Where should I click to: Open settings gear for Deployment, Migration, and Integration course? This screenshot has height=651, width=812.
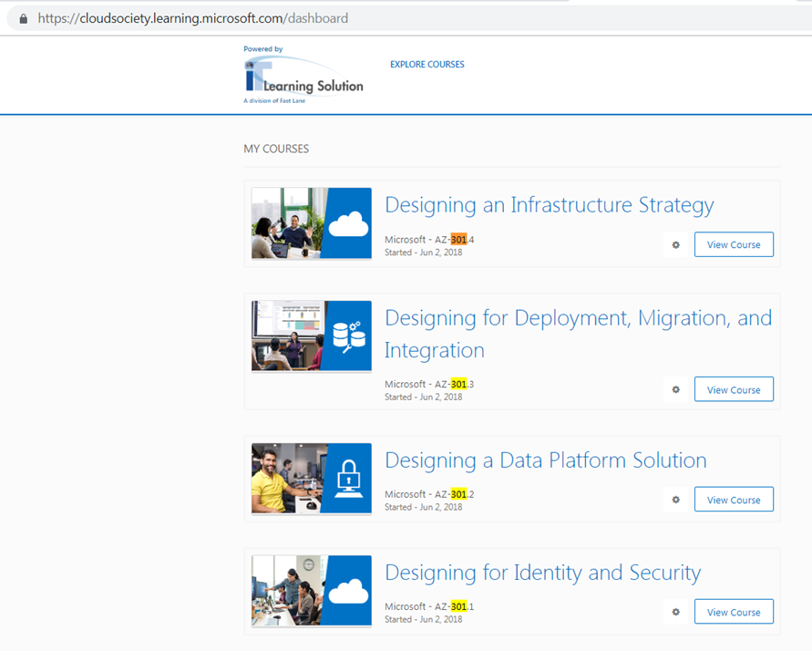coord(675,389)
